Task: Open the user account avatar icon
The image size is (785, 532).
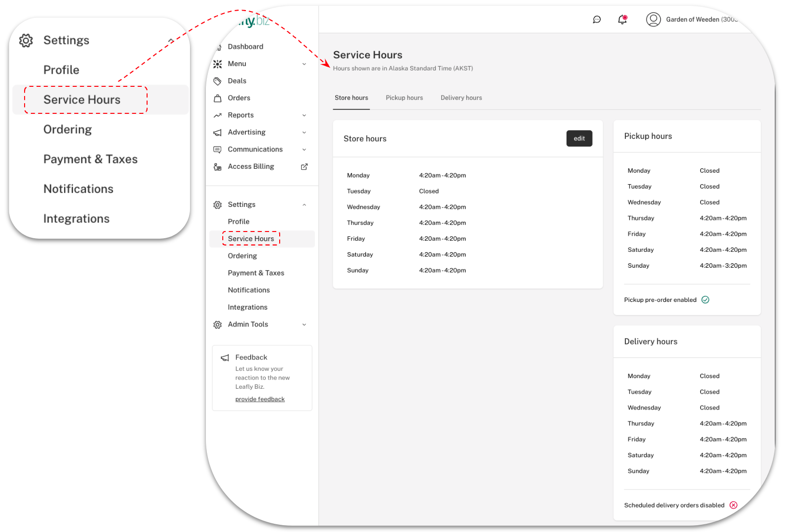Action: point(653,20)
